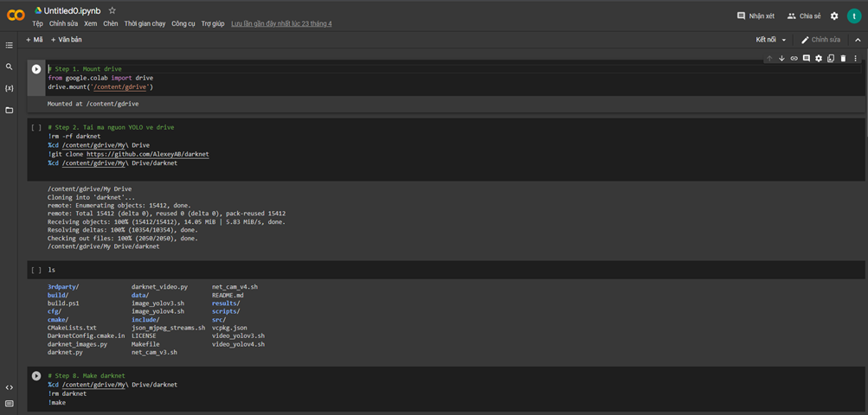868x415 pixels.
Task: Click video_yolov4.sh in the listing
Action: pyautogui.click(x=238, y=343)
